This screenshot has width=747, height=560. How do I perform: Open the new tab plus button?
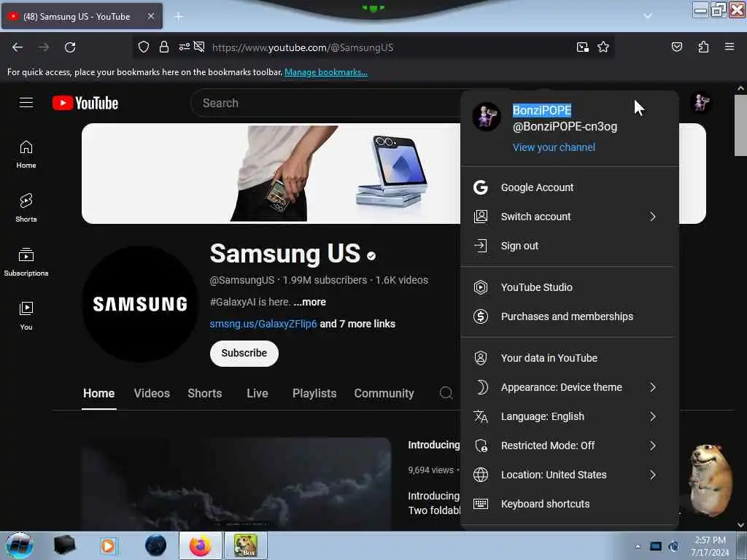coord(179,17)
